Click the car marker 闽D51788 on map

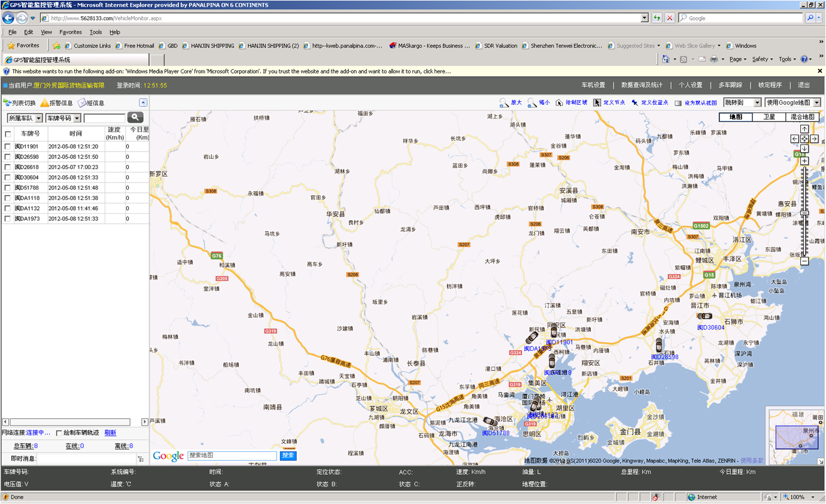click(x=491, y=421)
